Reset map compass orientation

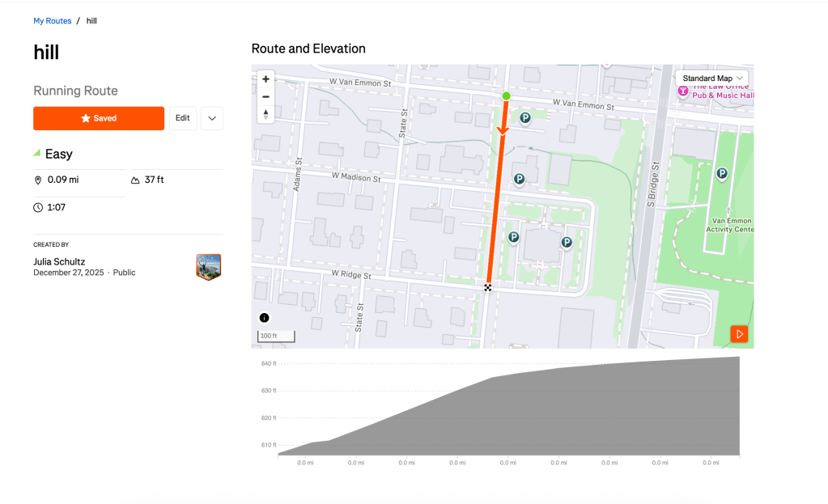coord(265,114)
